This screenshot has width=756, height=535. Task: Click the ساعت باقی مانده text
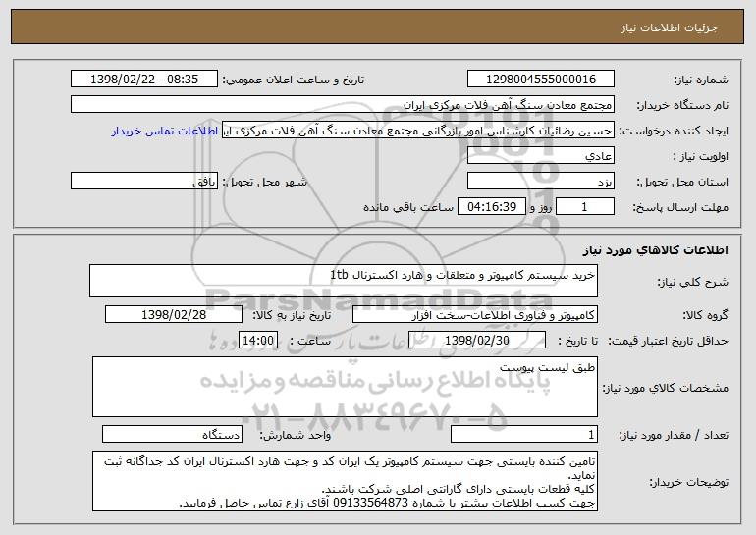click(x=408, y=207)
